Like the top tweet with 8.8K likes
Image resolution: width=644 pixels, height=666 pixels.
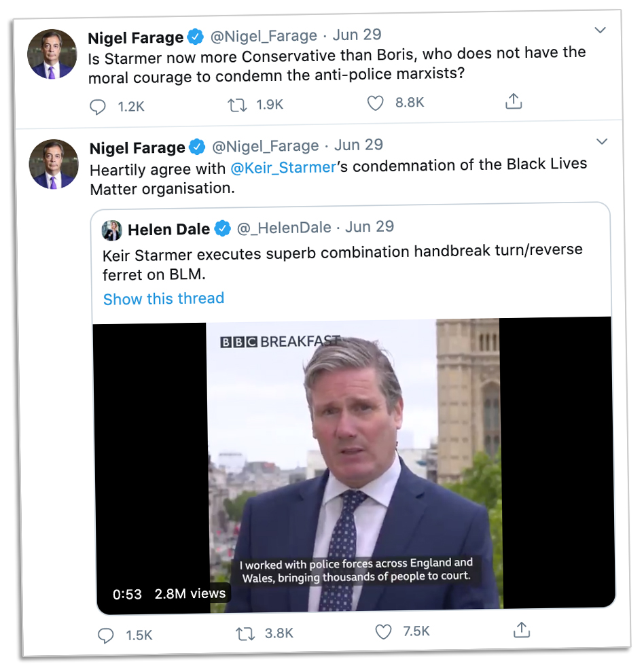click(375, 103)
